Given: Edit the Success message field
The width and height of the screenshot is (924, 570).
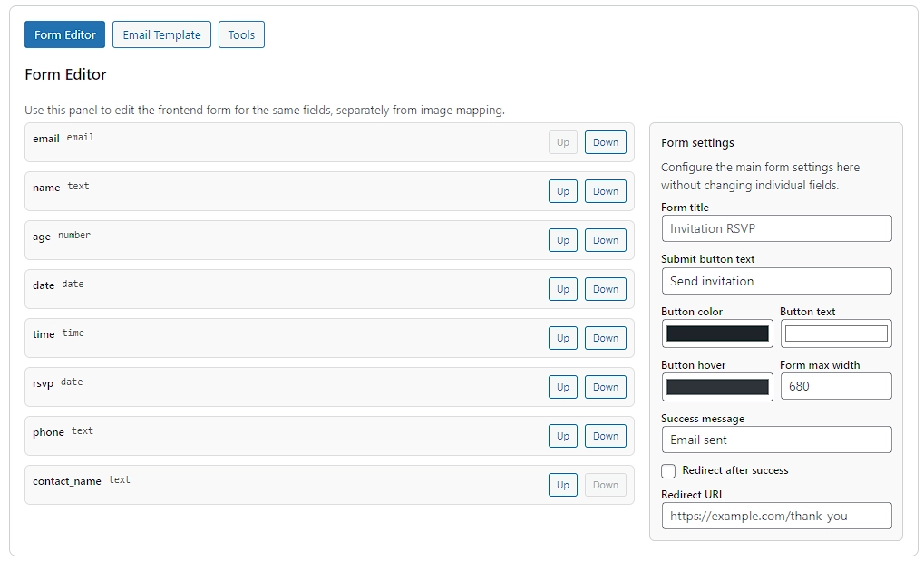Looking at the screenshot, I should [776, 440].
